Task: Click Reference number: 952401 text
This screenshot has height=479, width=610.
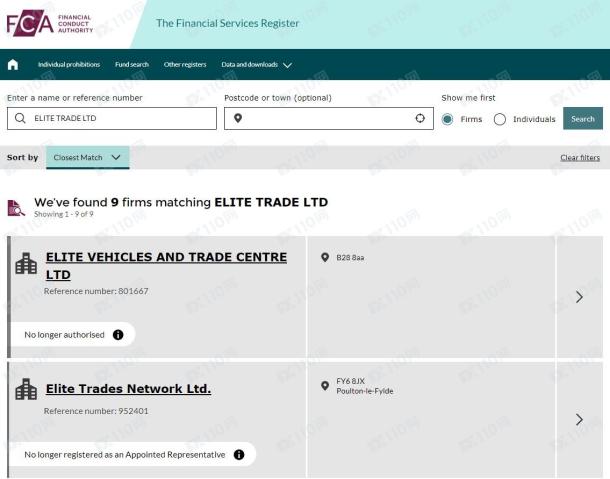Action: click(x=96, y=411)
